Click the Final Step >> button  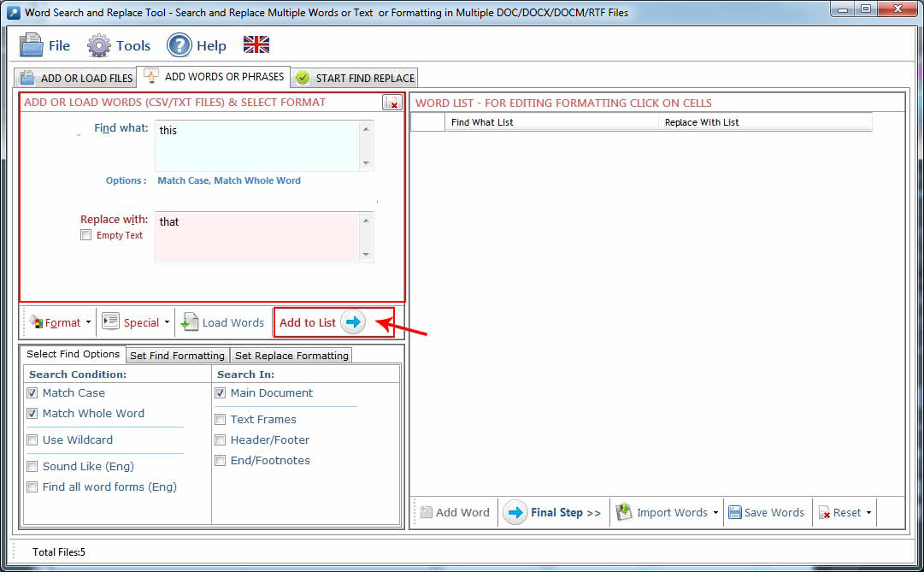tap(553, 512)
